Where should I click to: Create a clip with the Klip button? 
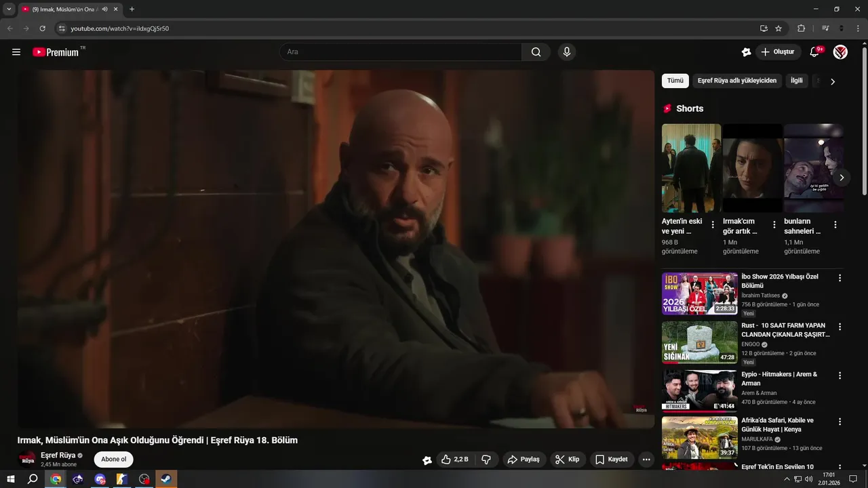click(568, 460)
